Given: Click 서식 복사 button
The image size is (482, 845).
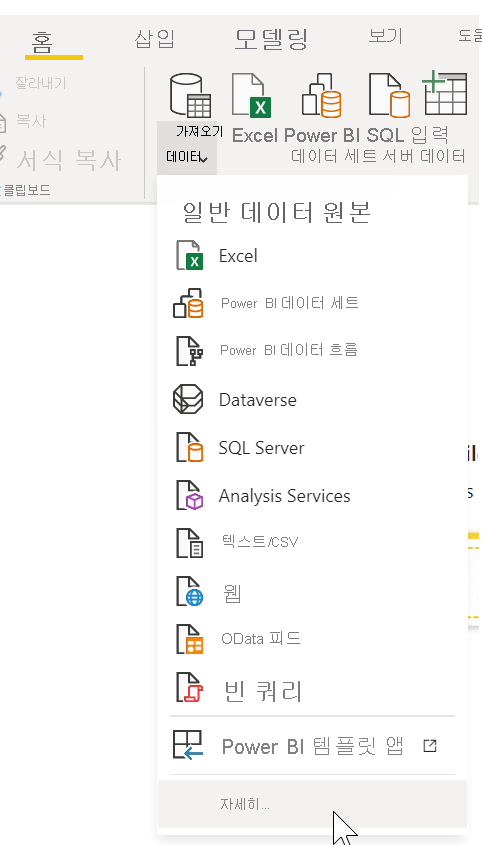Looking at the screenshot, I should [x=69, y=160].
